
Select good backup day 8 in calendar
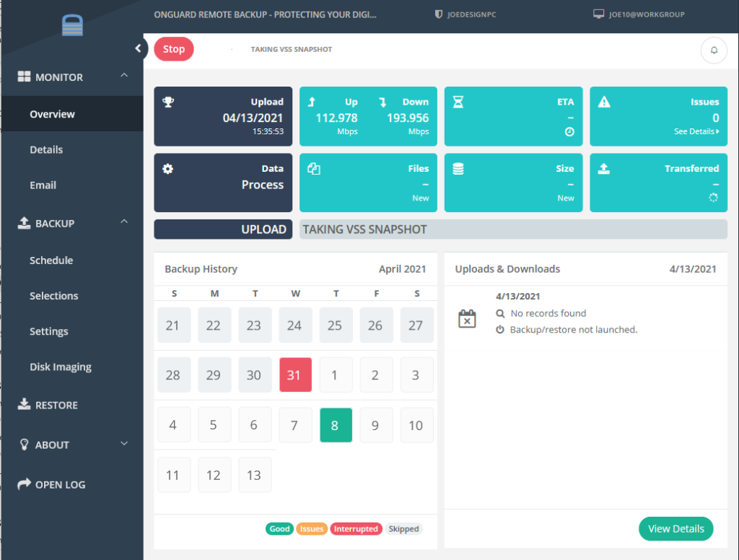pyautogui.click(x=336, y=425)
